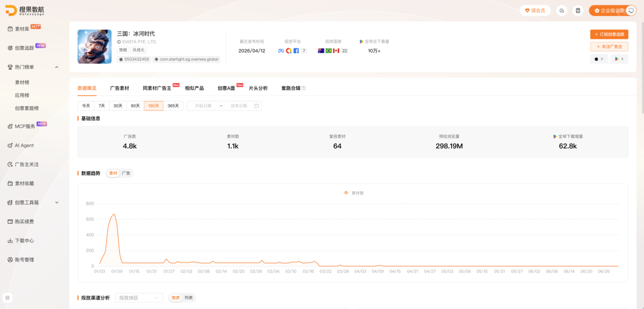644x309 pixels.
Task: Switch channel analysis view to 列表
Action: click(188, 298)
